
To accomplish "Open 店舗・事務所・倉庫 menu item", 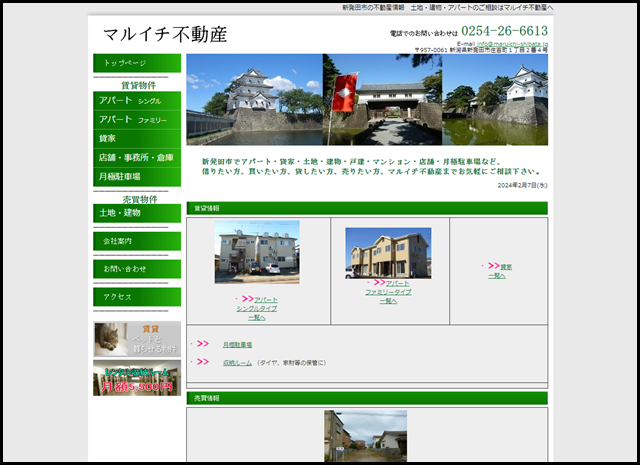I will 137,158.
